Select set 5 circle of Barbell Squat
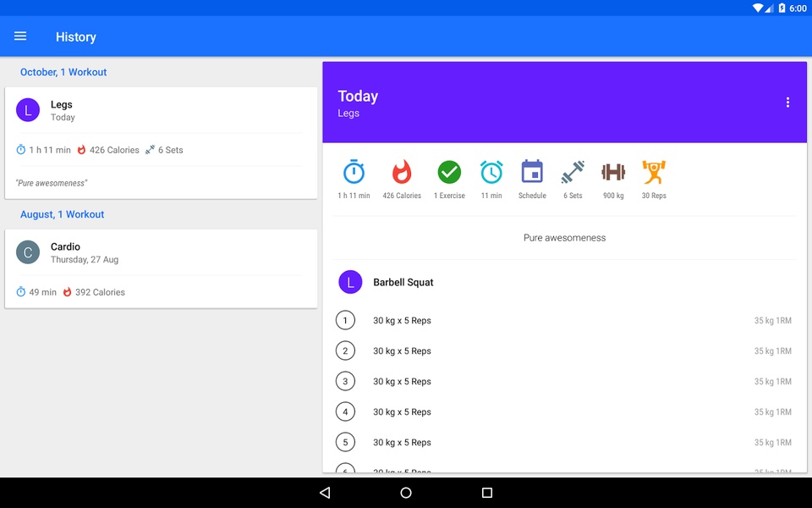This screenshot has height=508, width=812. pos(345,442)
